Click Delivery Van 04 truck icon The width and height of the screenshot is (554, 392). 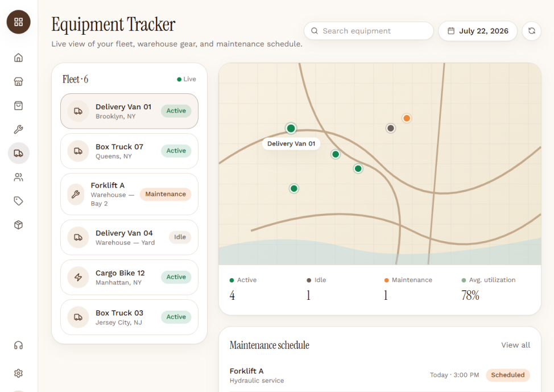[78, 237]
